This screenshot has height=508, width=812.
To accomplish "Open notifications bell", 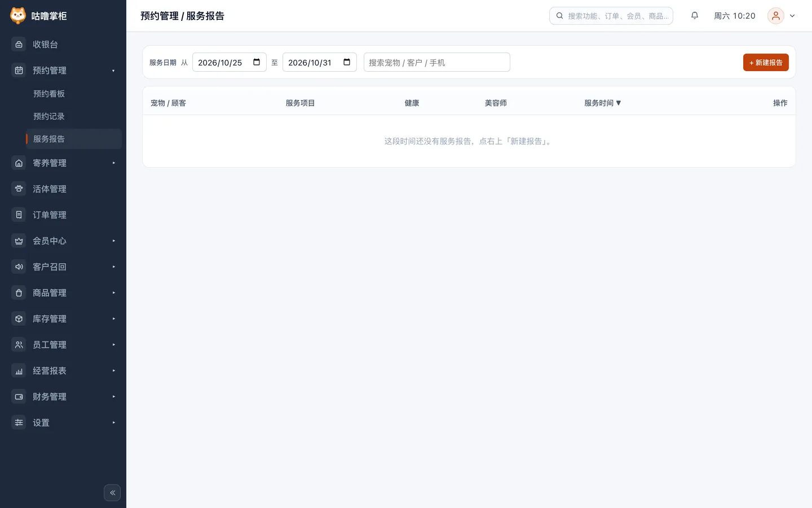I will pos(695,16).
